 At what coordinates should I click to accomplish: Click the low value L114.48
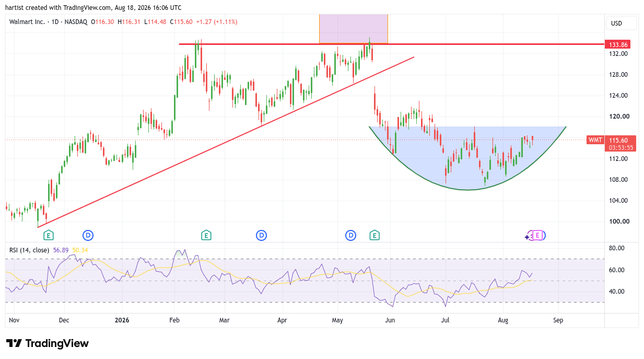click(155, 22)
